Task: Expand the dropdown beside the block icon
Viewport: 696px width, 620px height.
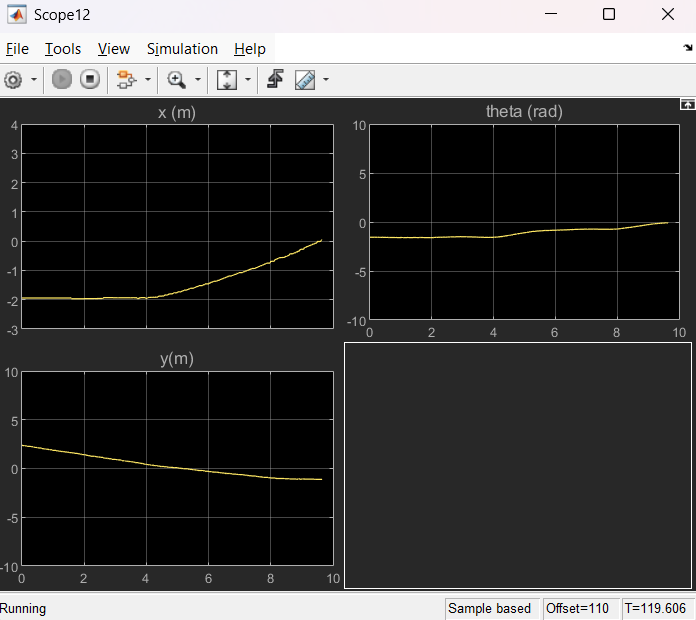Action: [x=148, y=80]
